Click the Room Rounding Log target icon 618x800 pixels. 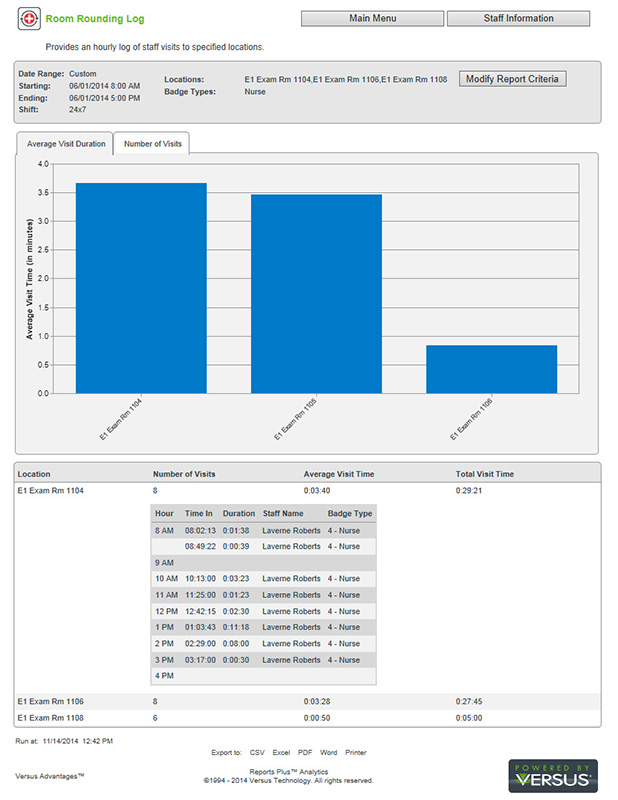point(28,19)
